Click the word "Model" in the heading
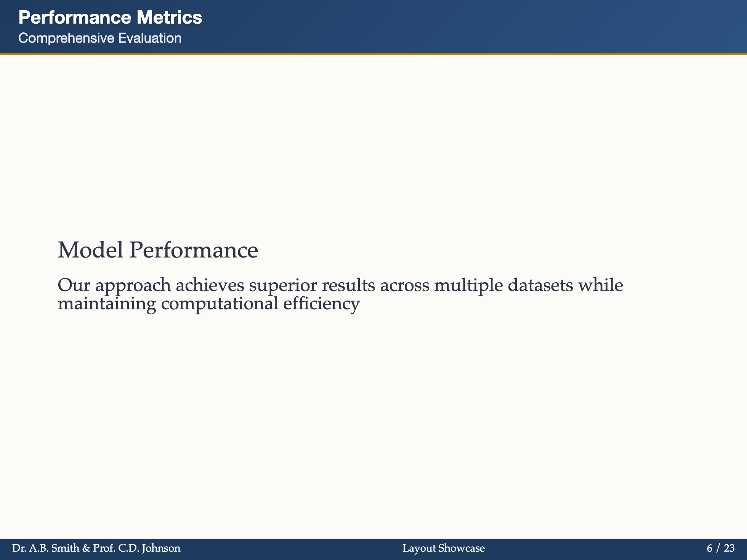The image size is (747, 560). (x=91, y=250)
